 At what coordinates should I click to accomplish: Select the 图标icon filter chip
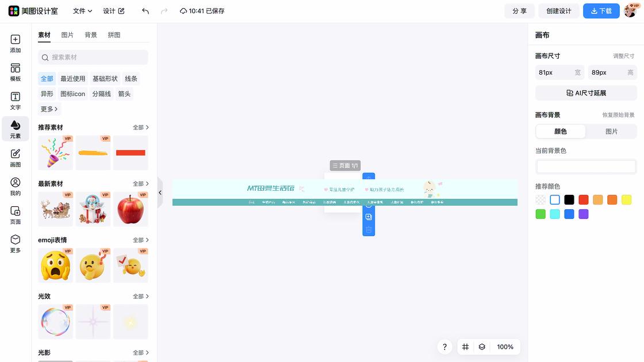coord(72,94)
